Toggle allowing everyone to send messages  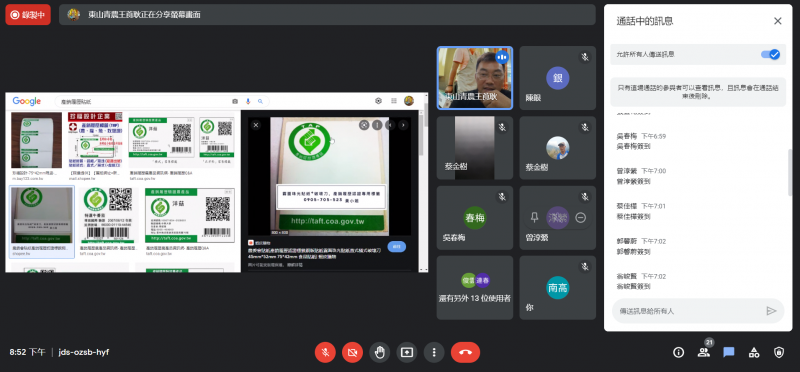click(x=770, y=54)
